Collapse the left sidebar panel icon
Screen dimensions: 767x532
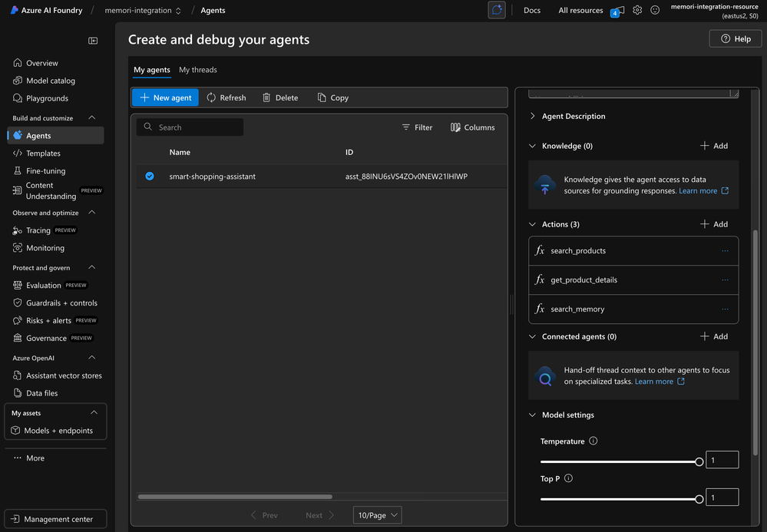pyautogui.click(x=93, y=41)
